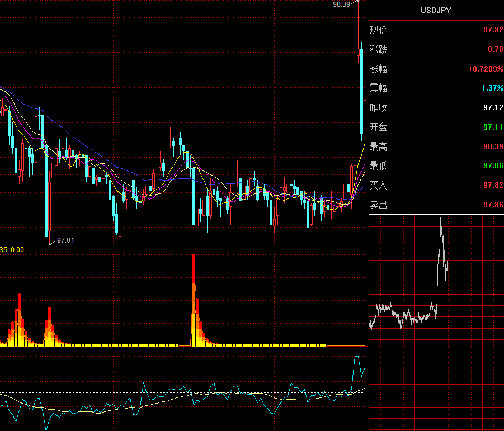Click the S5: 0.00 indicator label
Image resolution: width=504 pixels, height=431 pixels.
(12, 249)
